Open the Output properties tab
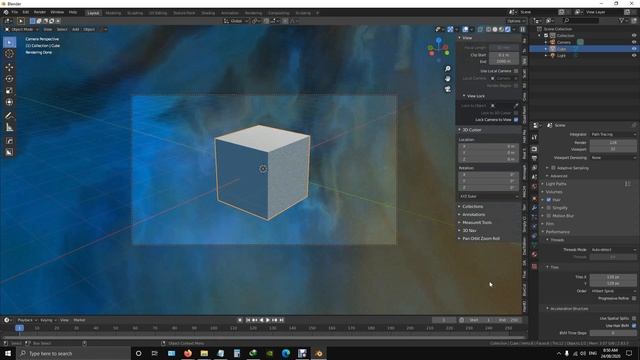 534,158
